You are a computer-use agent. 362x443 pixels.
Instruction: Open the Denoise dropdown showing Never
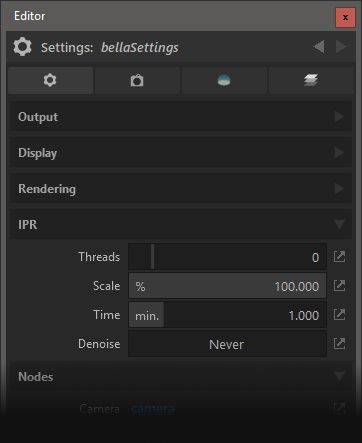[x=227, y=344]
